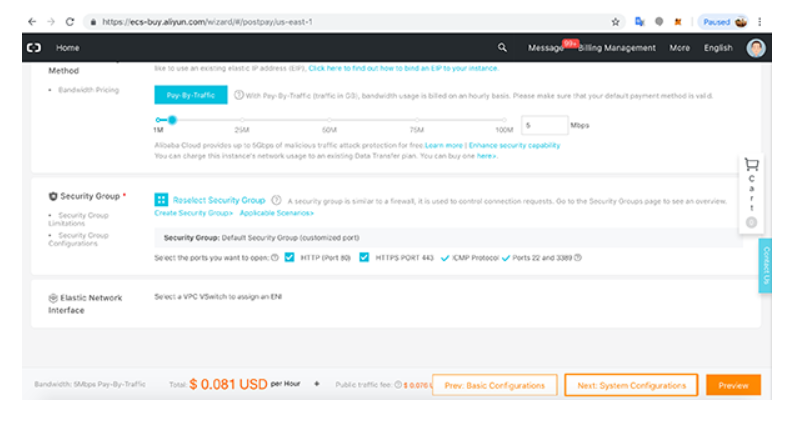The image size is (795, 428).
Task: Reload the page with the refresh icon
Action: pos(70,22)
